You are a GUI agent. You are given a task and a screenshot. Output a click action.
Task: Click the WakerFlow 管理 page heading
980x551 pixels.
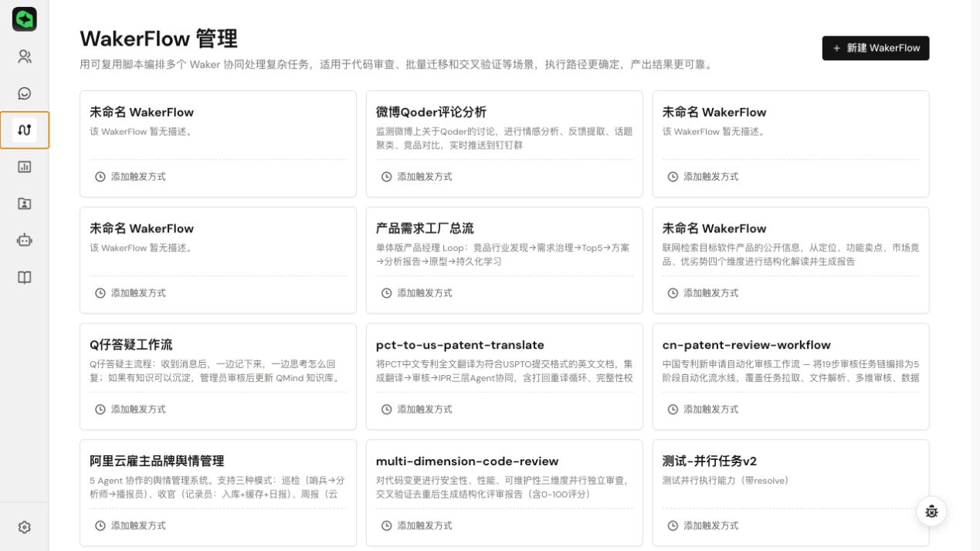(x=158, y=38)
